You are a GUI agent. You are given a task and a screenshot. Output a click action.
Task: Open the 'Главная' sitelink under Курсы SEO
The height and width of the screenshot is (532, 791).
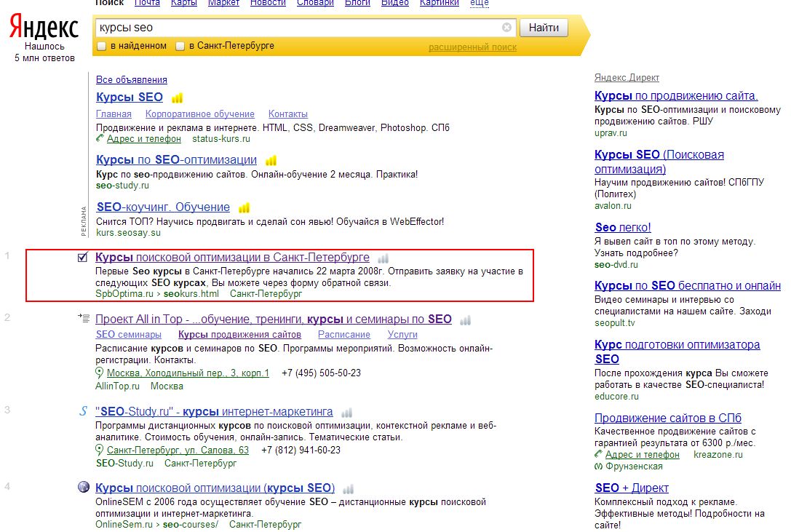[x=114, y=114]
